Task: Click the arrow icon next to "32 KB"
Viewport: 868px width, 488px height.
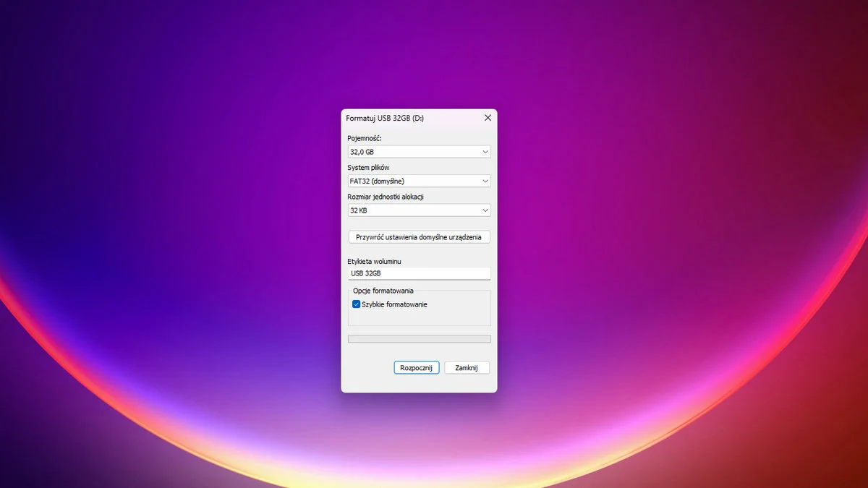Action: click(x=485, y=210)
